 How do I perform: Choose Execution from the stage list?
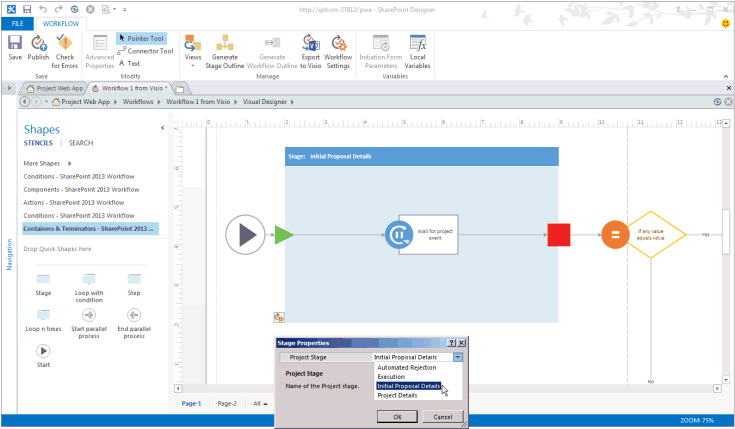click(391, 377)
